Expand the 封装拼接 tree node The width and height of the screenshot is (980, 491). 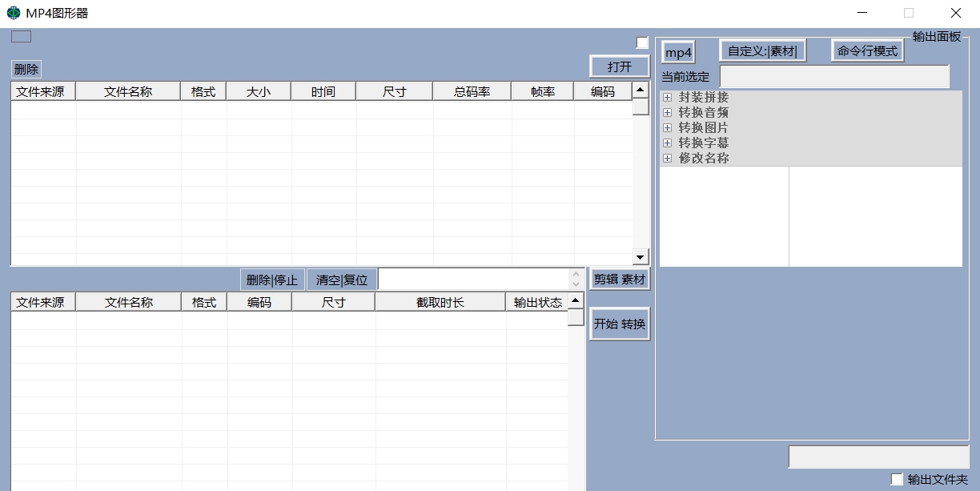[667, 98]
